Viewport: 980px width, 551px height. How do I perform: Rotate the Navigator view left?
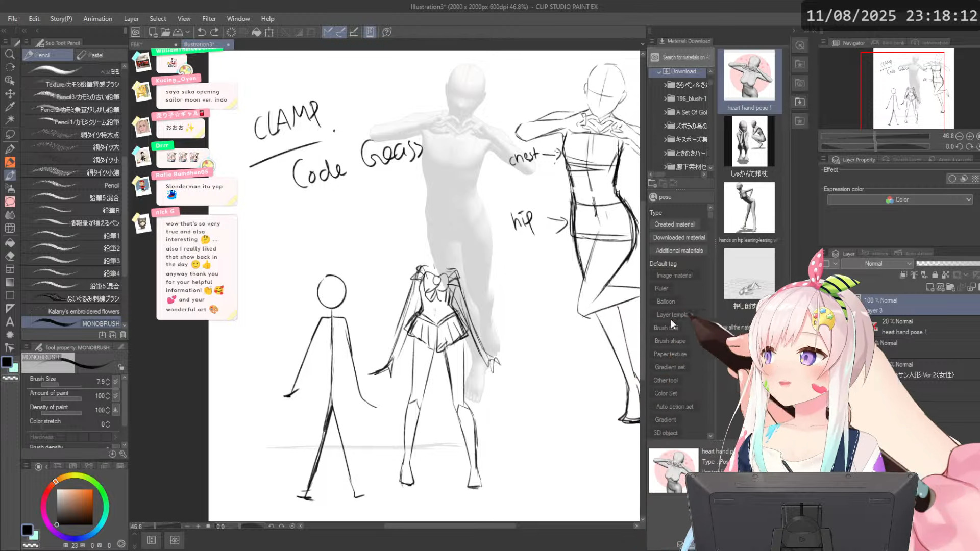959,146
